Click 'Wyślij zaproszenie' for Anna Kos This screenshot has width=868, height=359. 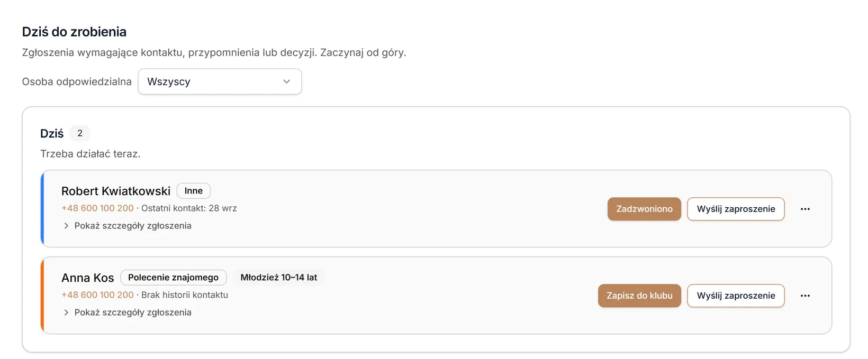pos(736,296)
